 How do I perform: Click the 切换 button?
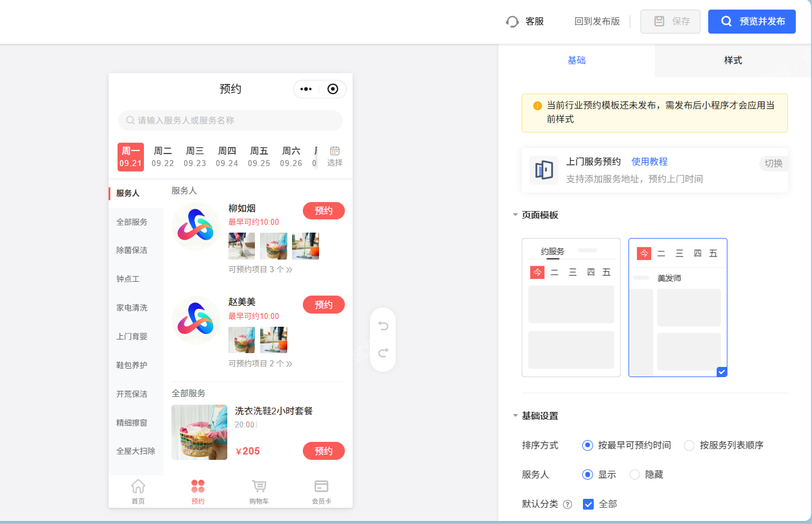pyautogui.click(x=774, y=163)
